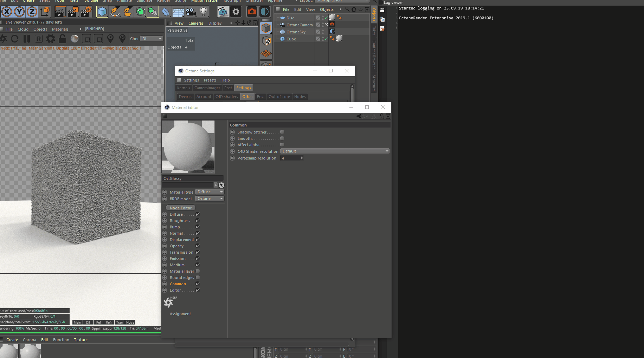Click the Octane Live Viewer toolbar icon
Image resolution: width=644 pixels, height=358 pixels.
point(223,12)
